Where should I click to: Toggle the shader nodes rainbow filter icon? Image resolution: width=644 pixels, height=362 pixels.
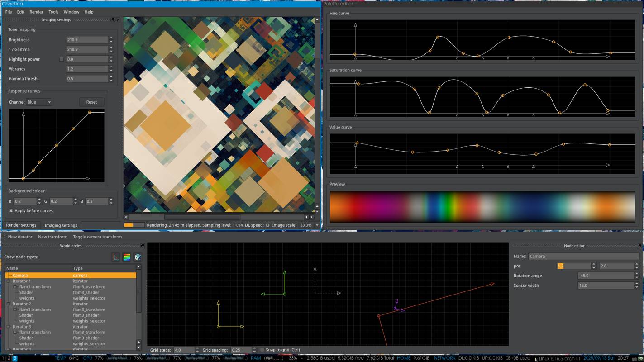pyautogui.click(x=127, y=257)
